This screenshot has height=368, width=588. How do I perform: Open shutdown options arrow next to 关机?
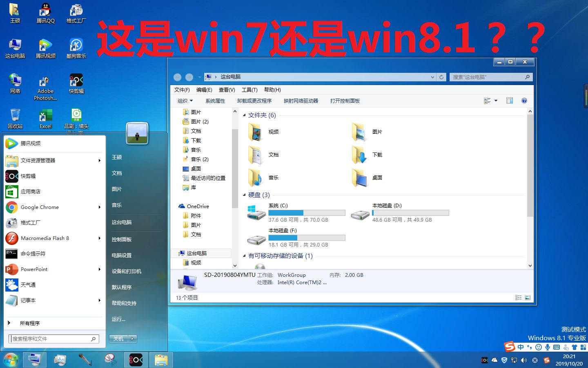tap(133, 339)
